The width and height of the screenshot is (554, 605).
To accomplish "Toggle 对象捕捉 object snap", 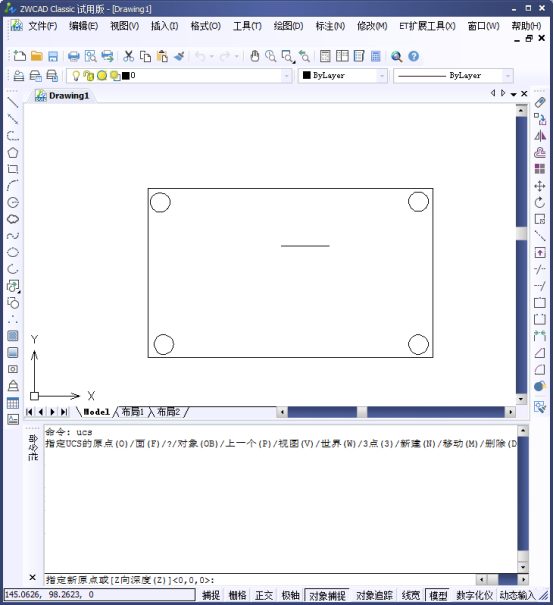I will [x=327, y=595].
